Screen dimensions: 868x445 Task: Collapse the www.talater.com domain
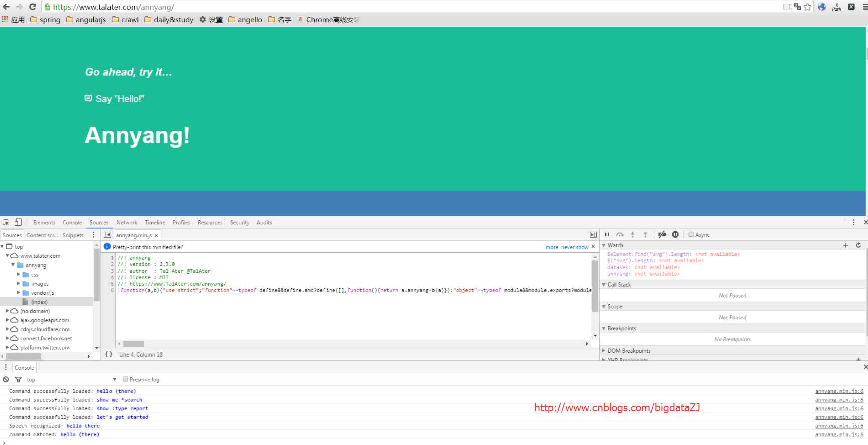7,255
